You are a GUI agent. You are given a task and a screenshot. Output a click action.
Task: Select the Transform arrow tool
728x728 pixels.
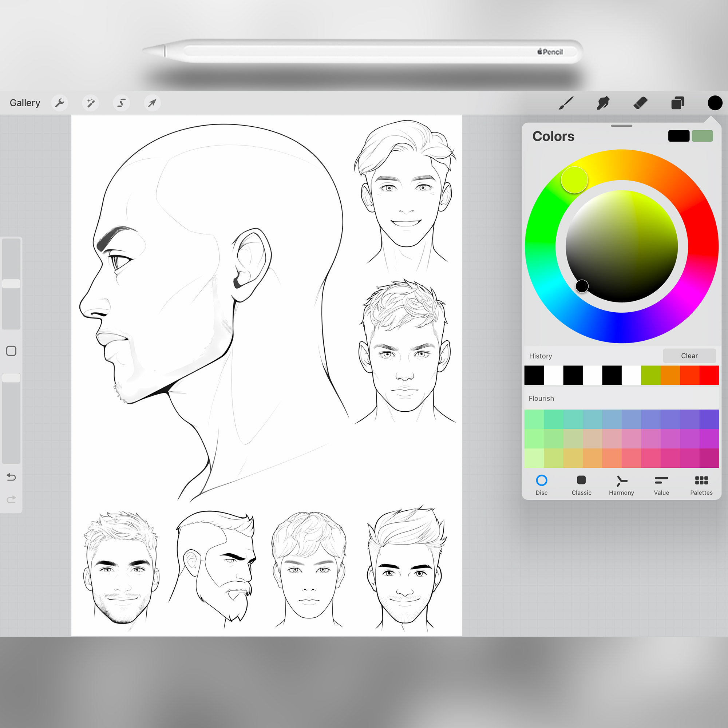click(x=152, y=103)
